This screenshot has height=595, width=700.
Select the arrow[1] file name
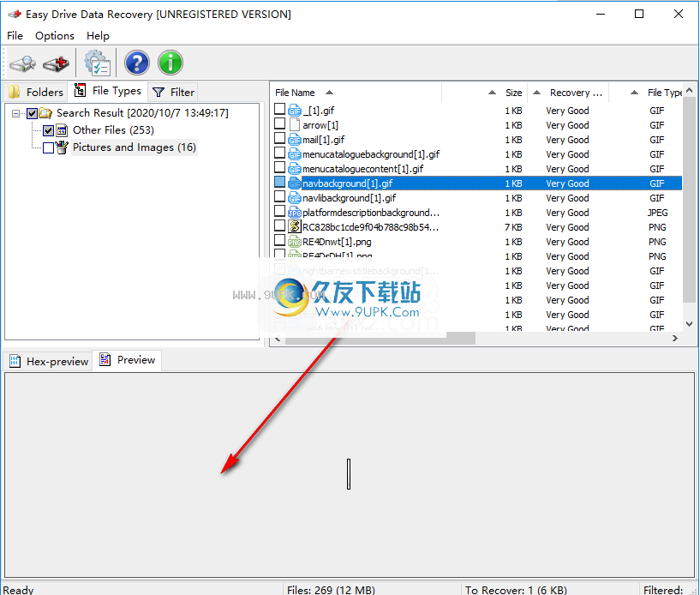coord(320,125)
